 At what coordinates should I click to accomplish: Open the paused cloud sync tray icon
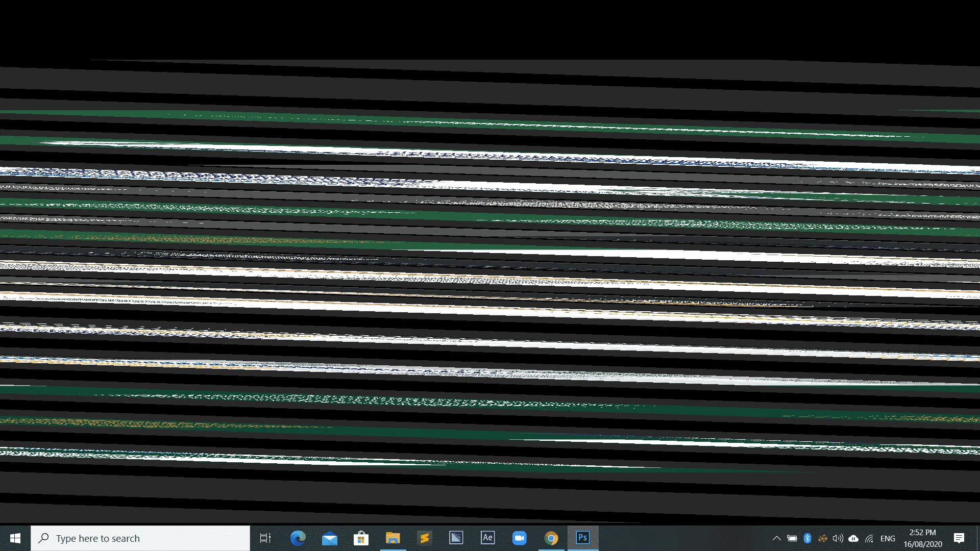[x=853, y=538]
